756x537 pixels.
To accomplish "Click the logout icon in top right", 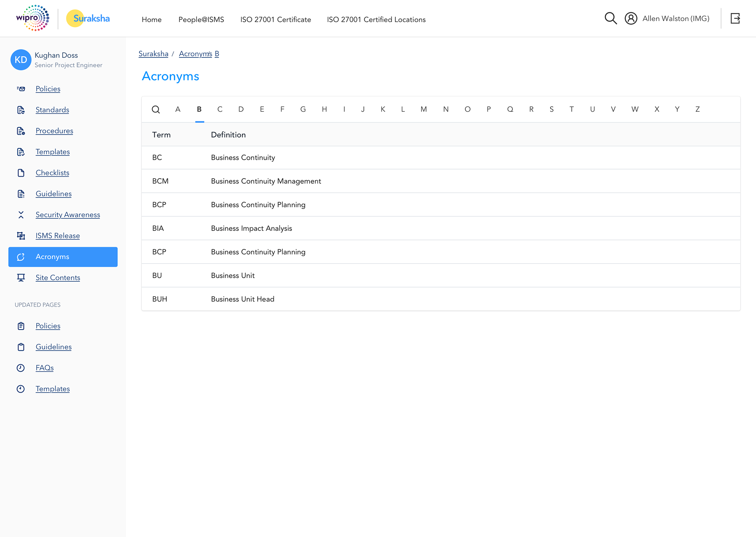I will [x=735, y=18].
